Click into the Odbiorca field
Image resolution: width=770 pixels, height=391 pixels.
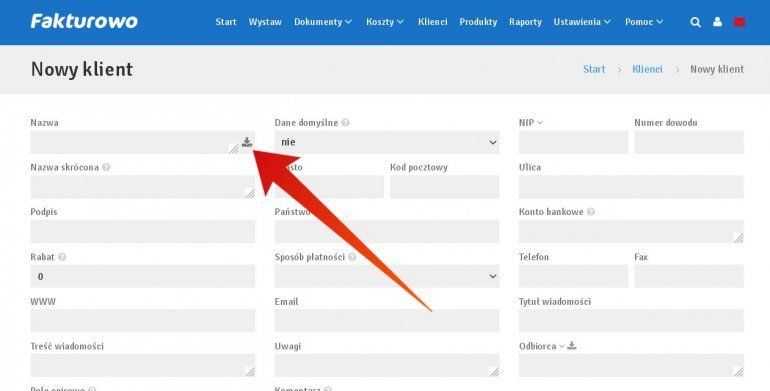[x=632, y=365]
